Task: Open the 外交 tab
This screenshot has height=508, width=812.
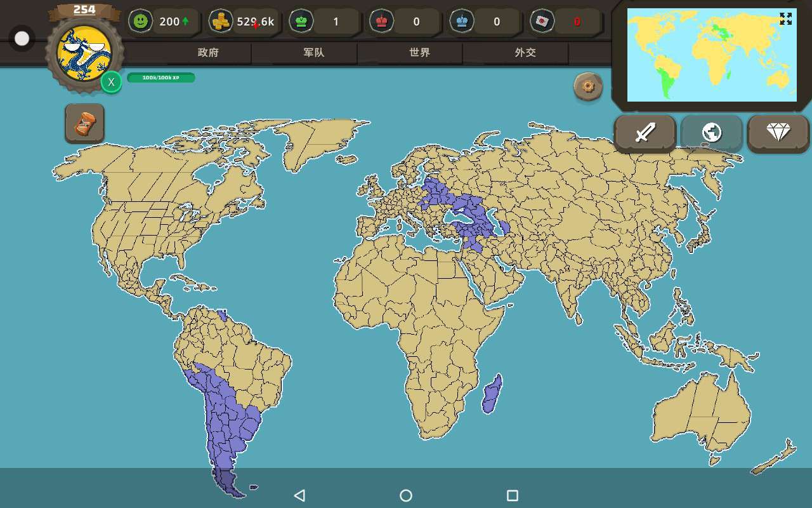Action: point(525,53)
